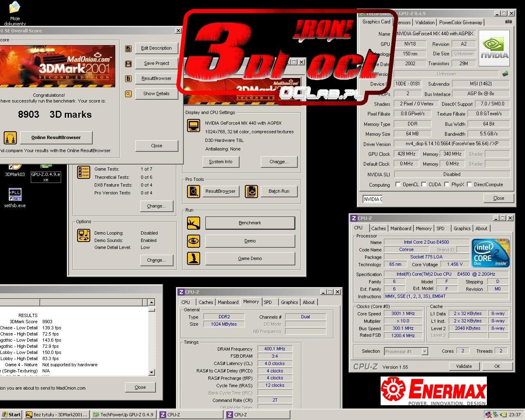
Task: Click the display settings monitor icon
Action: point(194,126)
